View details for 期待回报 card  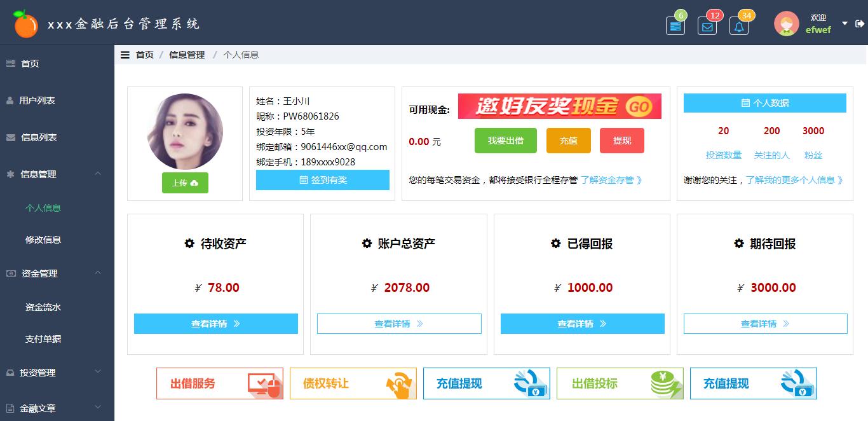766,324
